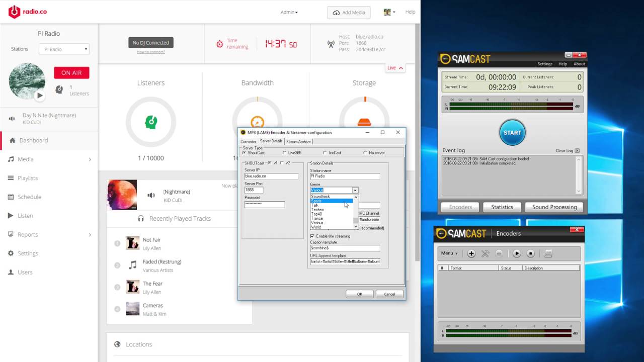The width and height of the screenshot is (644, 362).
Task: Click the Not Fair track thumbnail
Action: coord(133,243)
